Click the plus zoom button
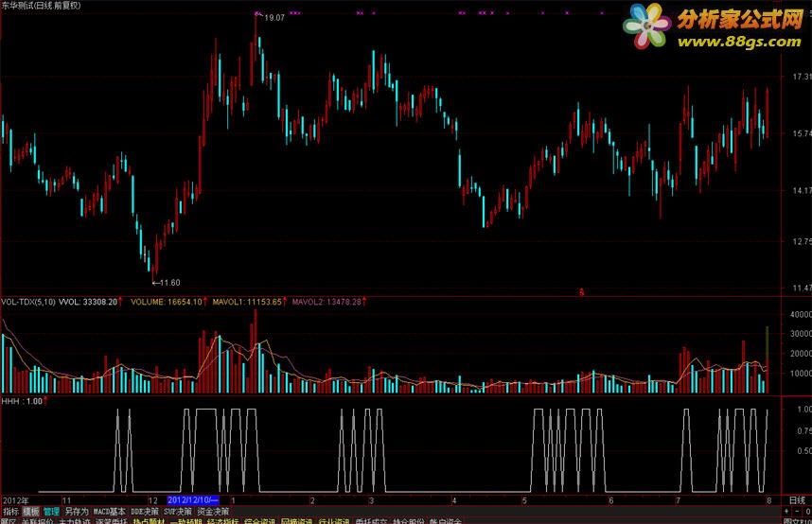The width and height of the screenshot is (812, 524). [x=787, y=512]
